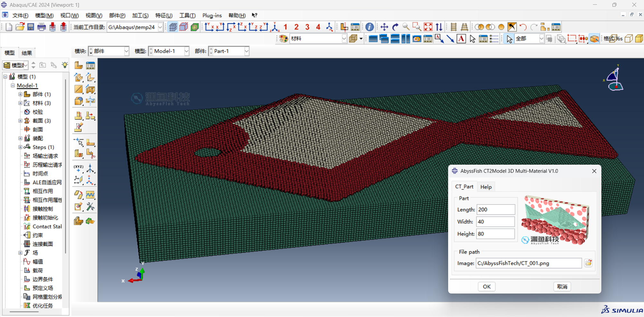644x317 pixels.
Task: Open a model database file
Action: [x=20, y=27]
